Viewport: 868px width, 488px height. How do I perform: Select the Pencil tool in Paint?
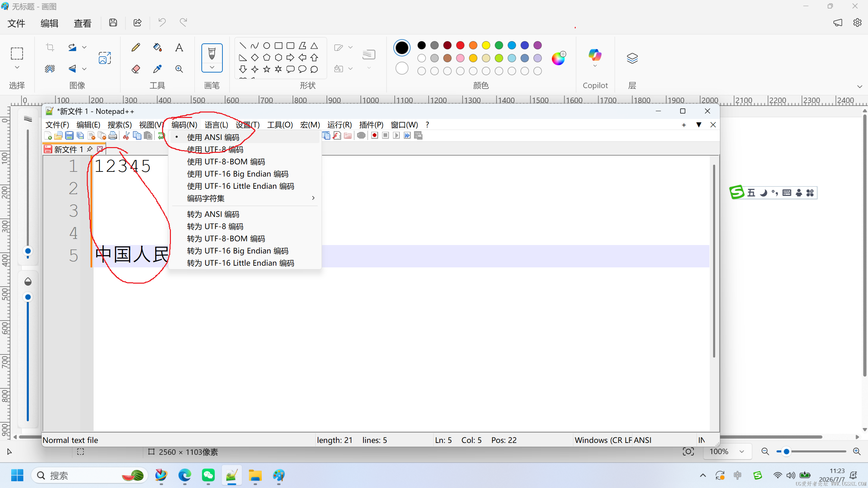click(x=136, y=47)
